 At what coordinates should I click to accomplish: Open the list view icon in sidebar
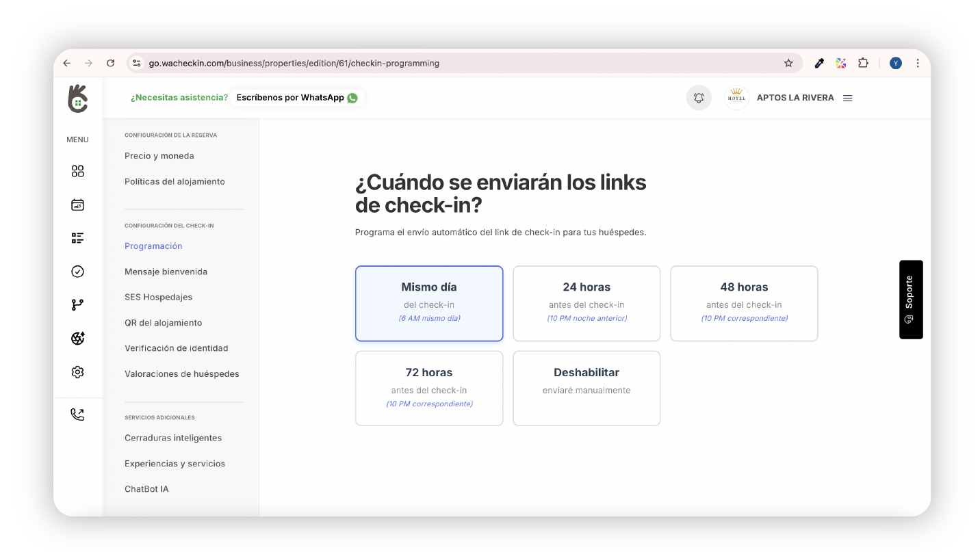coord(77,238)
